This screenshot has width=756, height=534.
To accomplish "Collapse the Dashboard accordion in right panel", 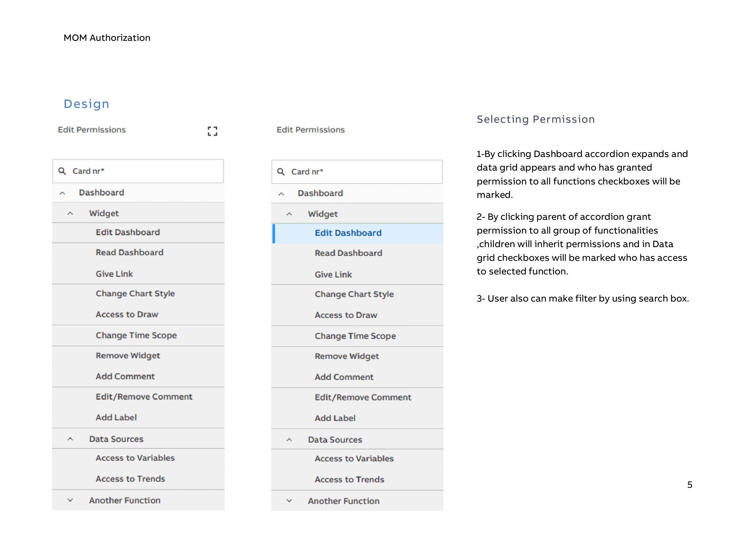I will click(x=281, y=194).
